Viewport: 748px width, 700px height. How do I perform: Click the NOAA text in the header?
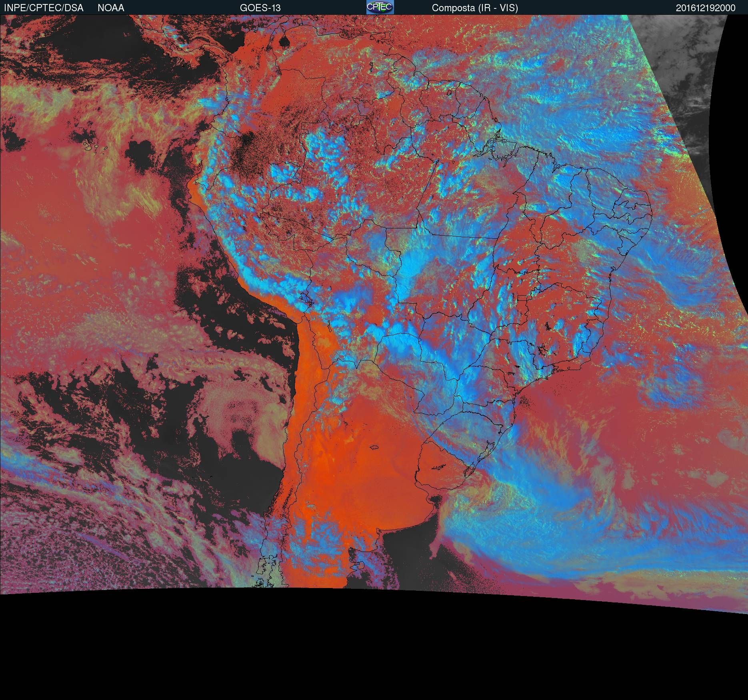click(111, 8)
